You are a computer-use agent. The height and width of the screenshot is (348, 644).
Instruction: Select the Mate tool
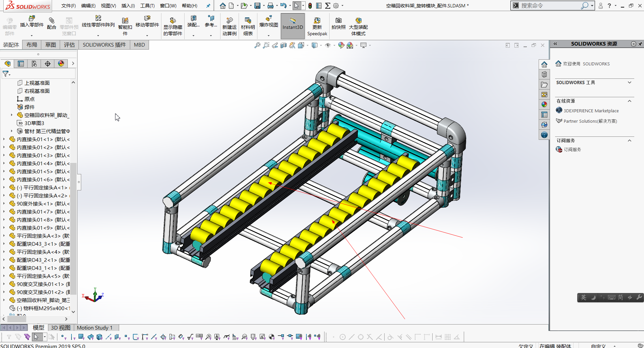(x=51, y=24)
